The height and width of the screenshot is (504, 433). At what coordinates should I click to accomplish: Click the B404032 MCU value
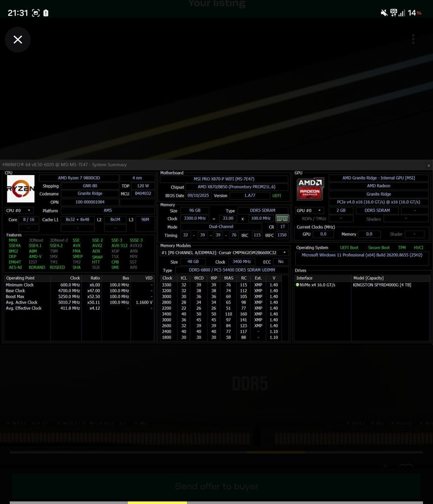tap(143, 194)
